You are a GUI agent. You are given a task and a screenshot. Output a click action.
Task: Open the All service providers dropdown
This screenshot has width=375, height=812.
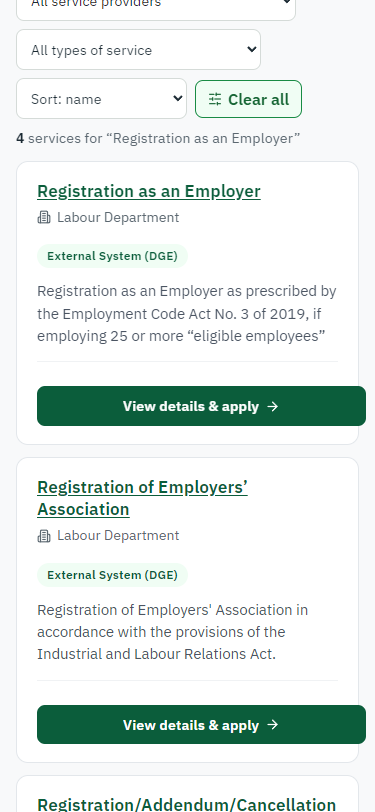tap(156, 5)
